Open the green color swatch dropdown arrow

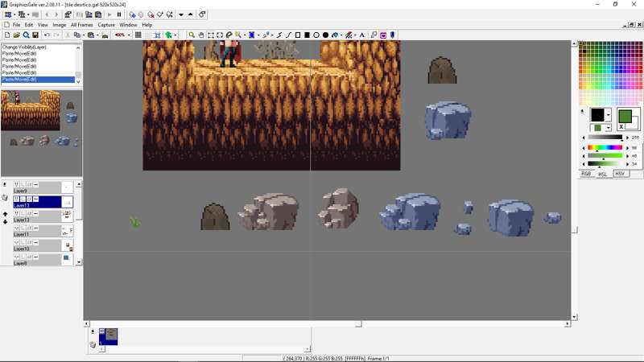609,128
